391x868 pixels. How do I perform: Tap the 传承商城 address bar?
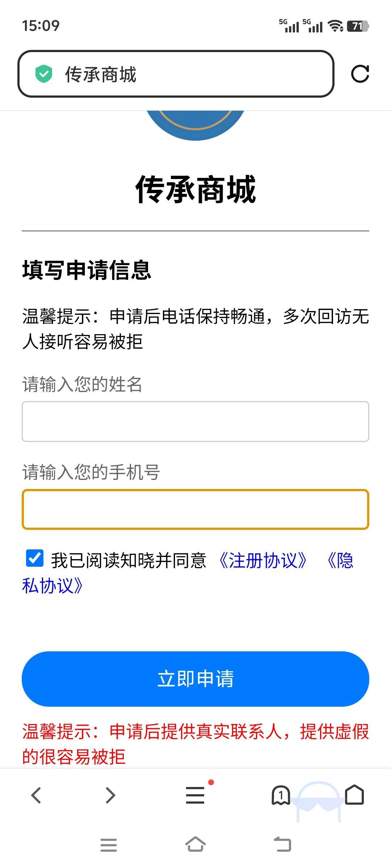tap(176, 74)
